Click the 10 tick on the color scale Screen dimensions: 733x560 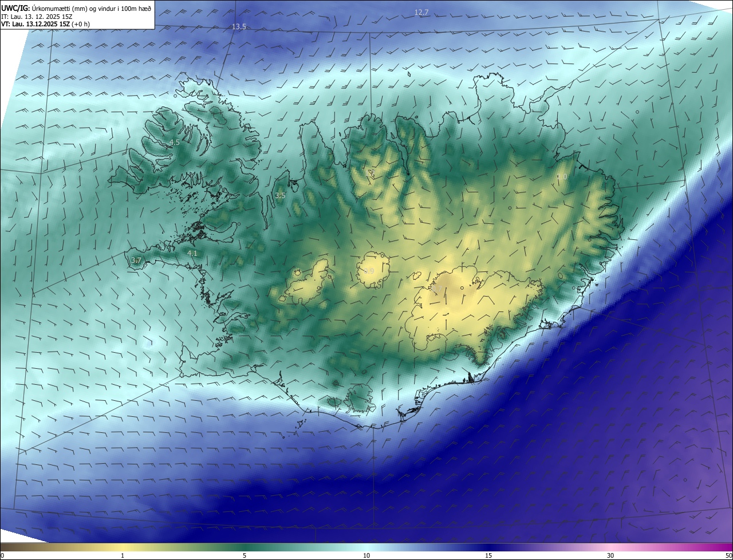(x=366, y=555)
